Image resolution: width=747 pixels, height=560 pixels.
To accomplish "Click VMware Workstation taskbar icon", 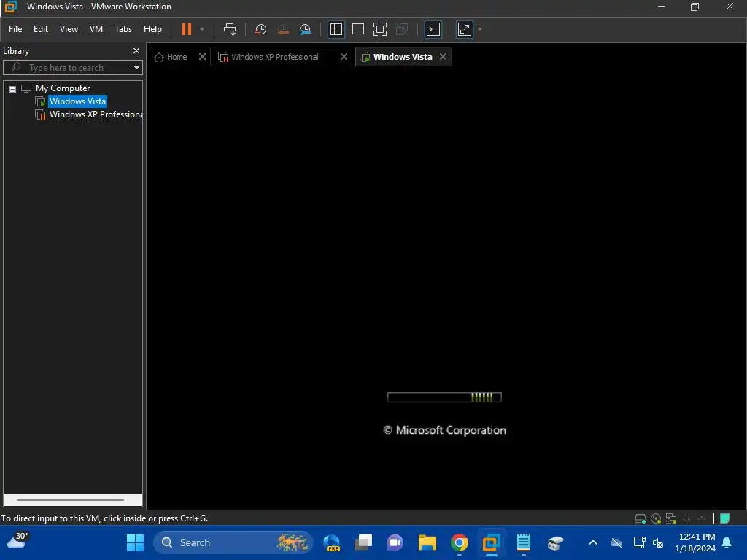I will tap(491, 542).
